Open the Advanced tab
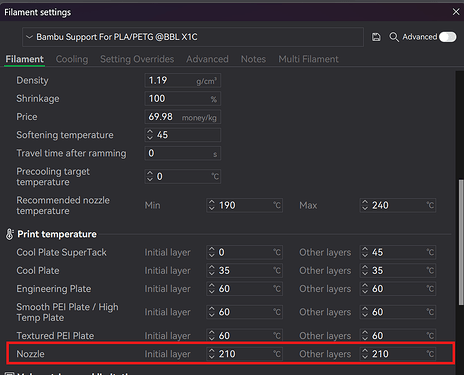Viewport: 464px width, 375px height. (x=207, y=59)
